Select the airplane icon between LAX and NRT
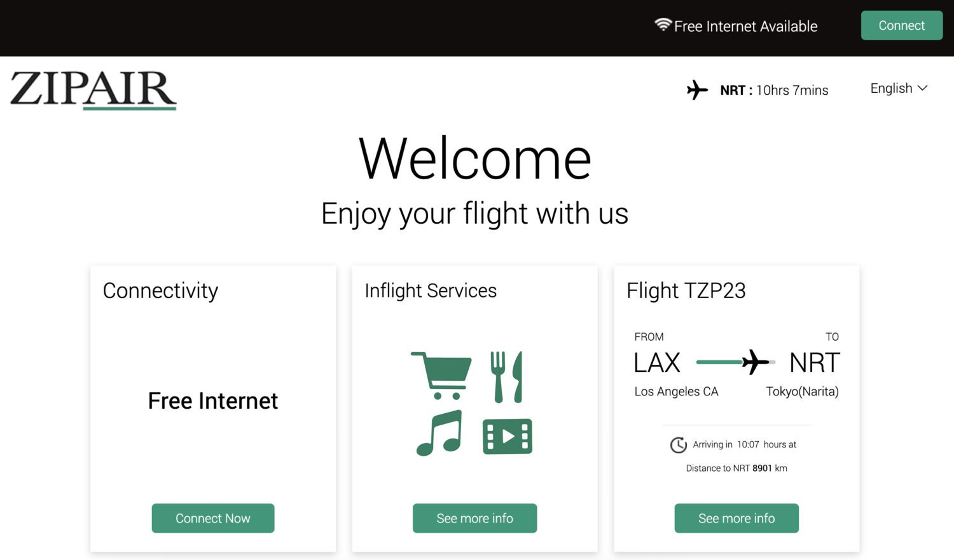This screenshot has height=560, width=954. tap(754, 361)
